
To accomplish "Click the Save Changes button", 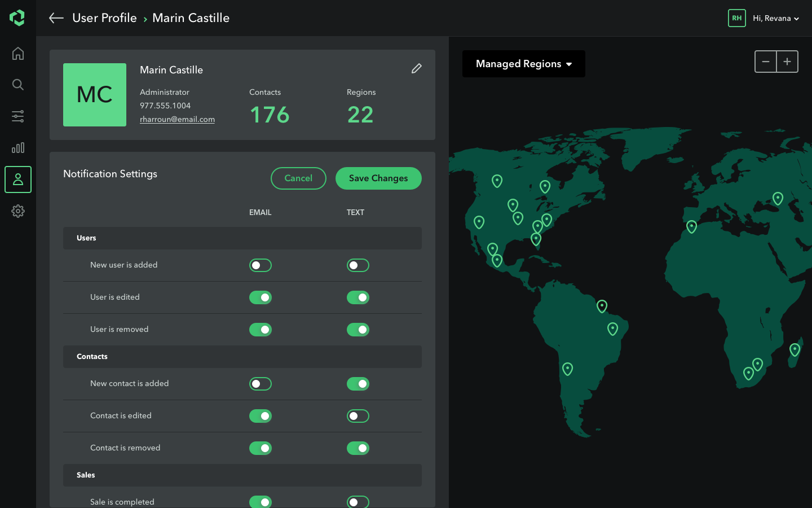I will tap(378, 178).
